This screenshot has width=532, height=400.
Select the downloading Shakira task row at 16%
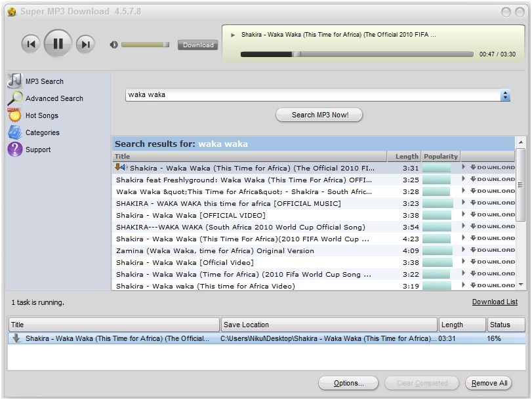pos(267,338)
